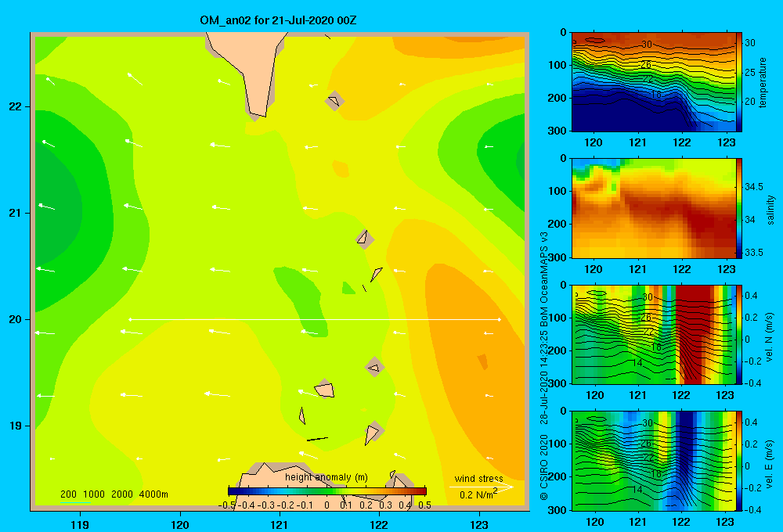The image size is (783, 532).
Task: Click the 'wind stress' legend label
Action: click(x=478, y=479)
